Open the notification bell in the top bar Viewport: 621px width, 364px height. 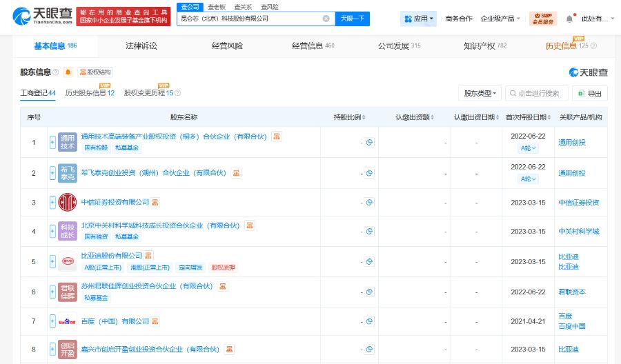569,19
